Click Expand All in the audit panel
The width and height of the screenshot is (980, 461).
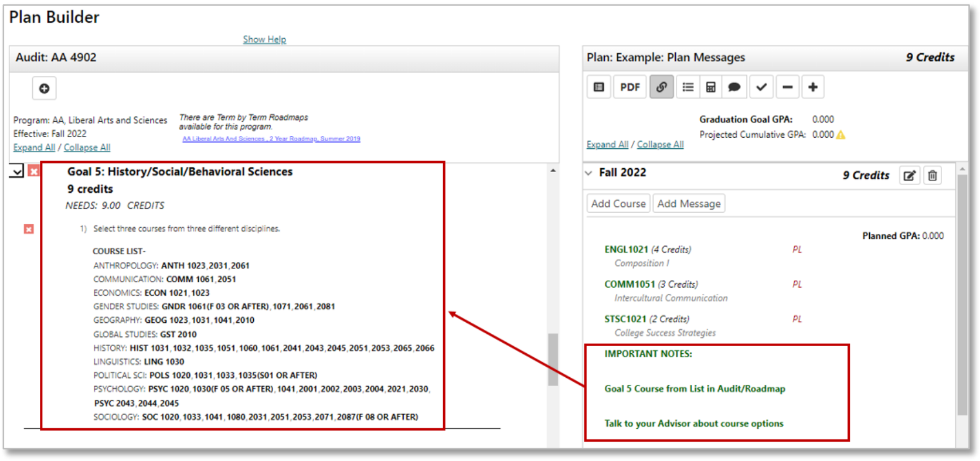[x=34, y=148]
